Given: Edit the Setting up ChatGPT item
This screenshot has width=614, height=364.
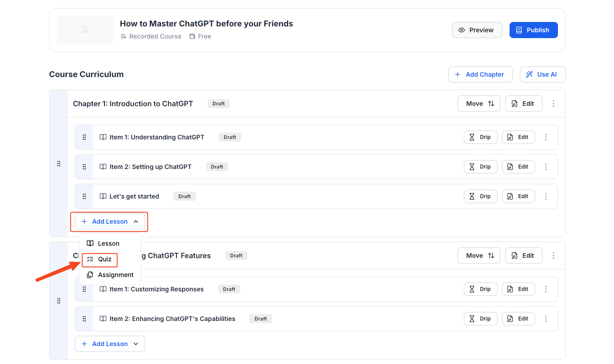Looking at the screenshot, I should (x=519, y=167).
